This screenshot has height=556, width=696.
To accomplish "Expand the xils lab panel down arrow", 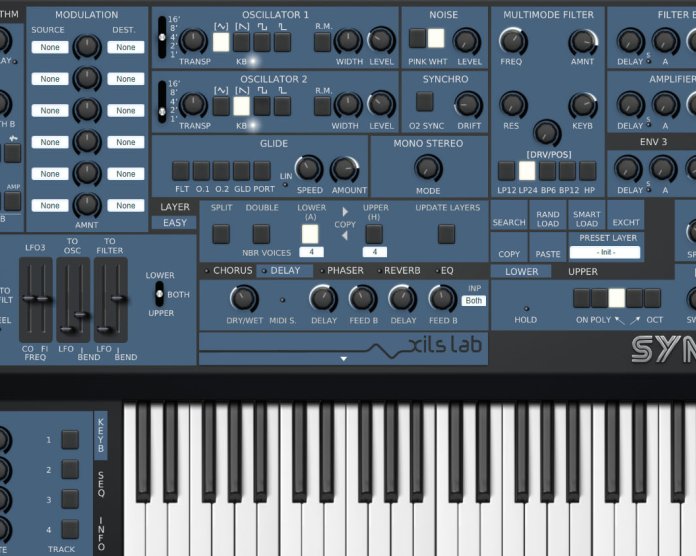I will [344, 359].
